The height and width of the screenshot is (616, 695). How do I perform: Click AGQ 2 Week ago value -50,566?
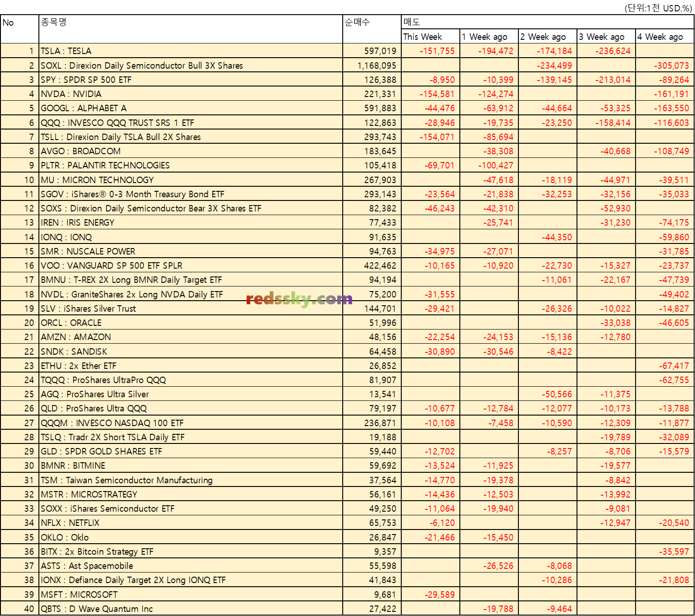pyautogui.click(x=548, y=394)
